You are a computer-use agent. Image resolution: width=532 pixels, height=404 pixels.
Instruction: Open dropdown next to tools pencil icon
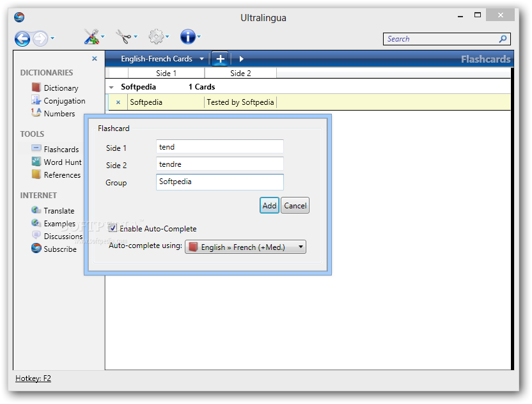[x=102, y=36]
